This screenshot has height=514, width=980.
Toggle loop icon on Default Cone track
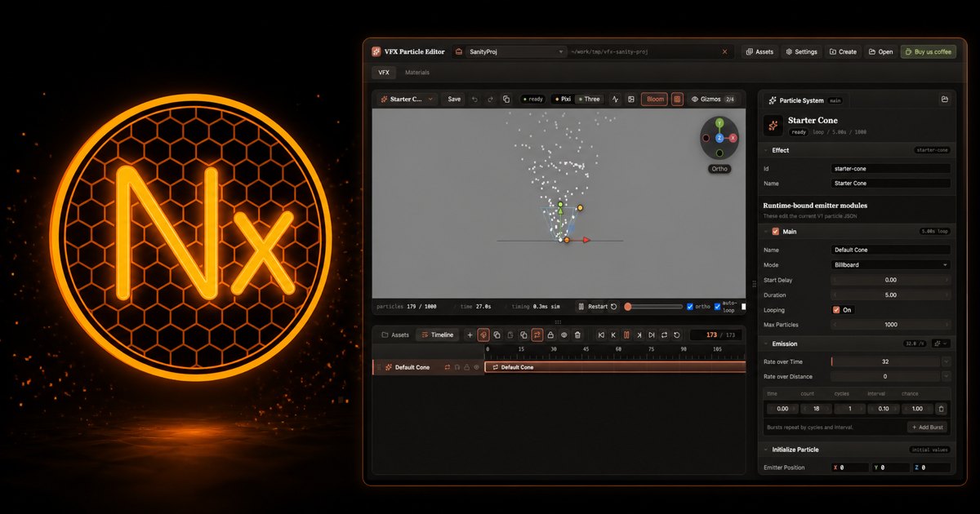448,367
